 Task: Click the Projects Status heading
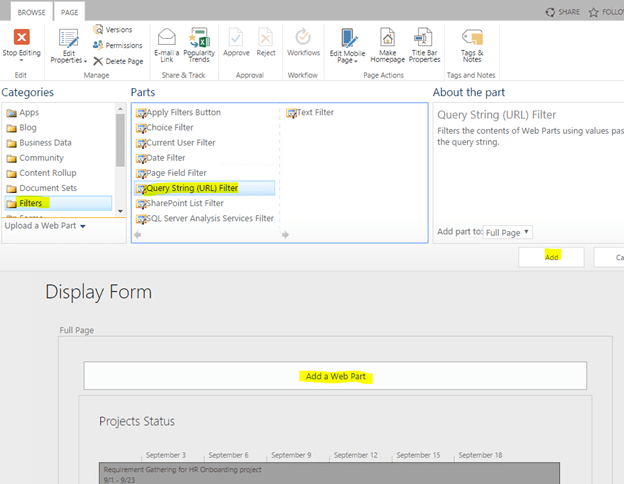pos(137,422)
